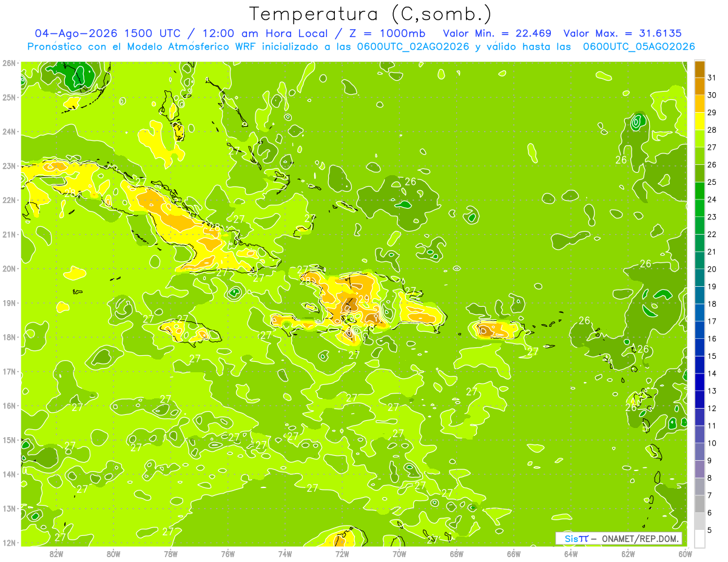Click the color scale label '24'
This screenshot has height=562, width=728.
click(712, 199)
